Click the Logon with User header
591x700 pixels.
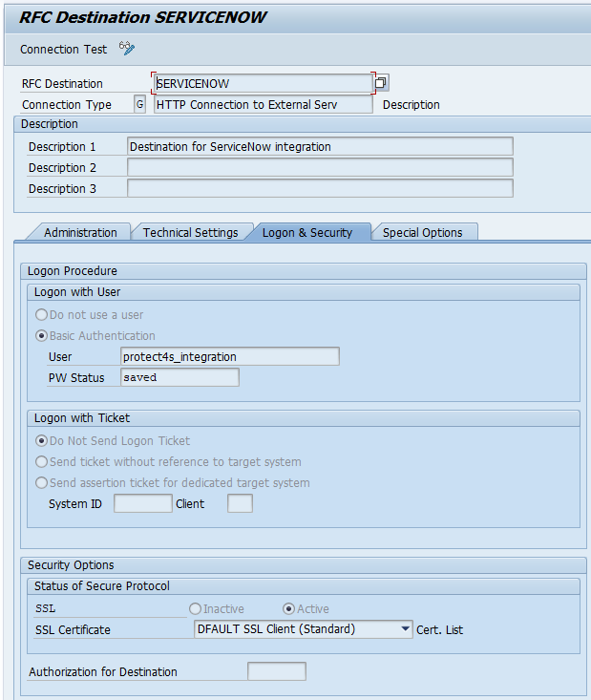coord(304,292)
